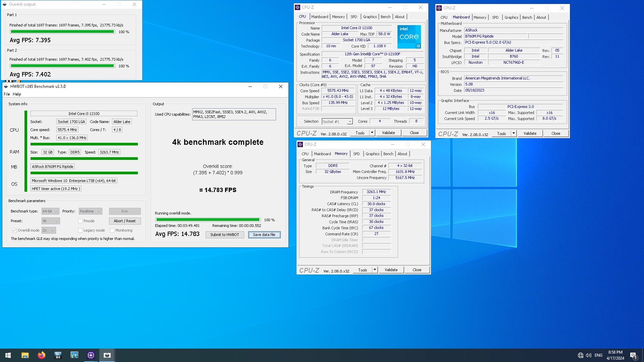Viewport: 644px width, 362px height.
Task: Click the overkill mode 100% progress bar
Action: click(208, 220)
